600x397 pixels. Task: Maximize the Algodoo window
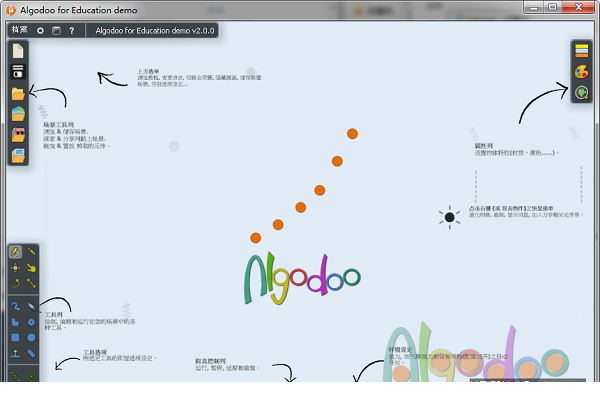(x=552, y=7)
